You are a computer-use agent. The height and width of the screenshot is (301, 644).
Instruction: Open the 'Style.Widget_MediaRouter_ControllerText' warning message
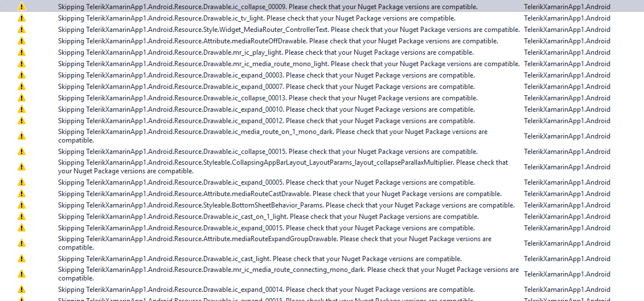point(289,30)
